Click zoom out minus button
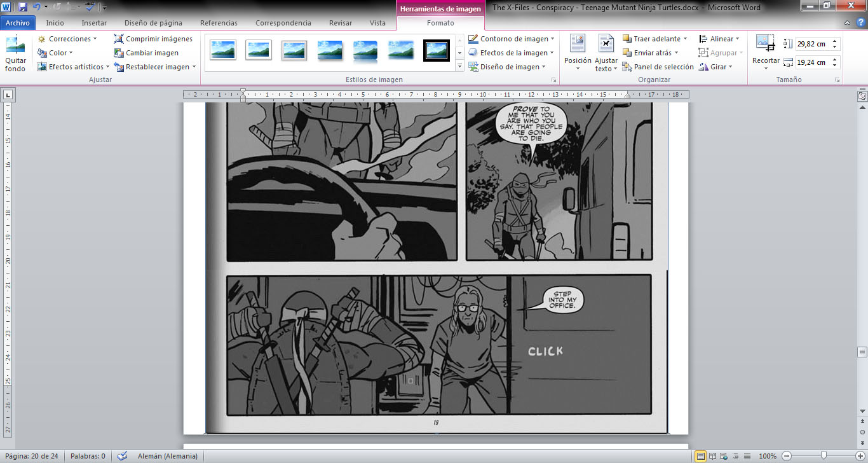Viewport: 868px width, 463px height. [x=787, y=456]
